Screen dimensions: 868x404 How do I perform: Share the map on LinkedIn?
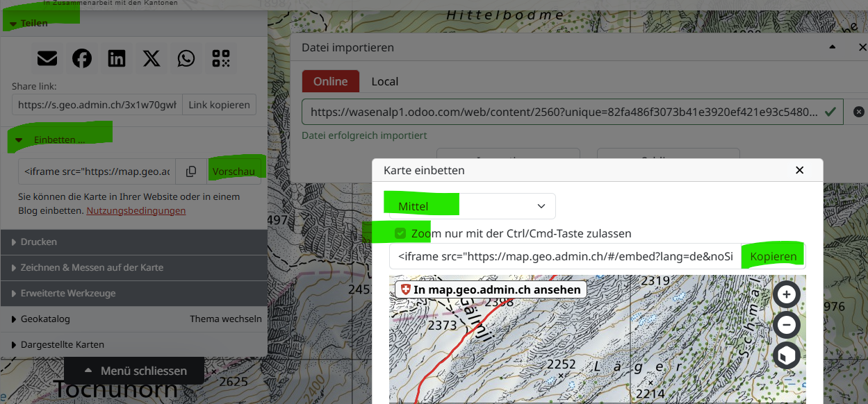click(x=117, y=58)
